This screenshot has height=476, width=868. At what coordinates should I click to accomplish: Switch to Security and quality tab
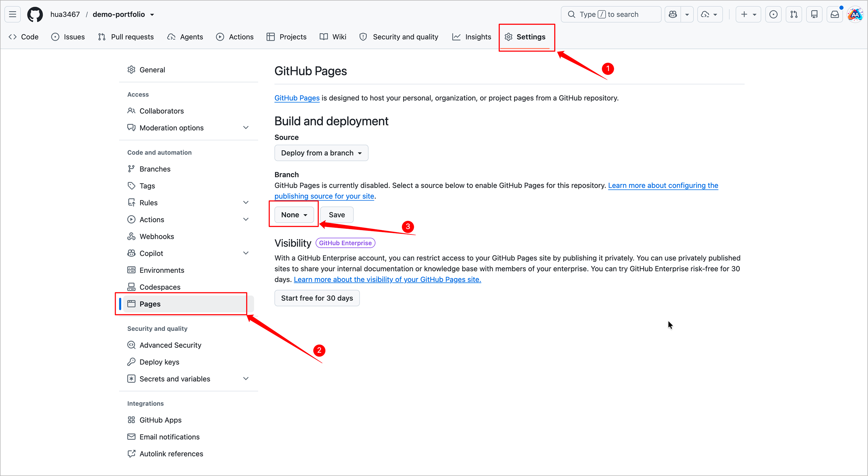(x=399, y=37)
